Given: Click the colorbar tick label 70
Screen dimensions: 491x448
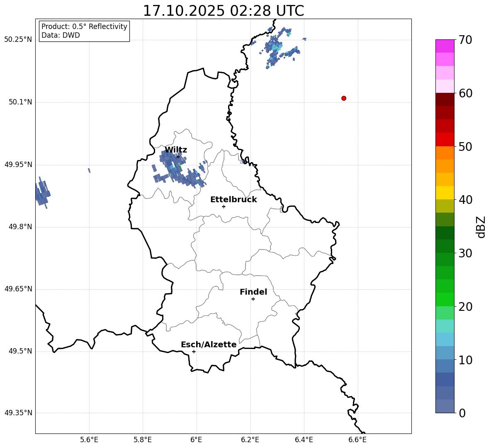Looking at the screenshot, I should [x=465, y=40].
